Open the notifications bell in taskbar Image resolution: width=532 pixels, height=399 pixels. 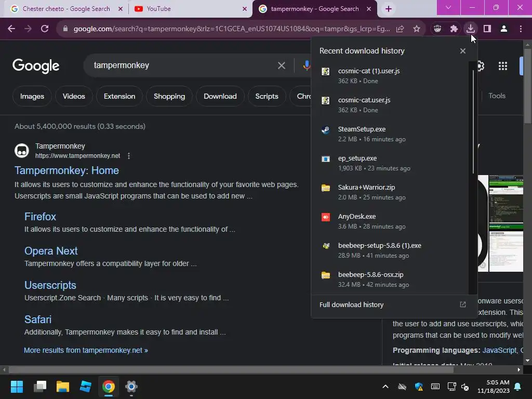point(518,387)
